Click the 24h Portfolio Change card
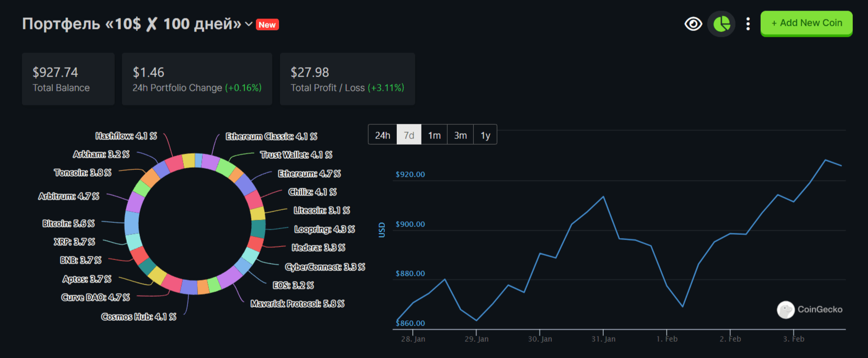Viewport: 868px width, 358px height. pos(197,79)
